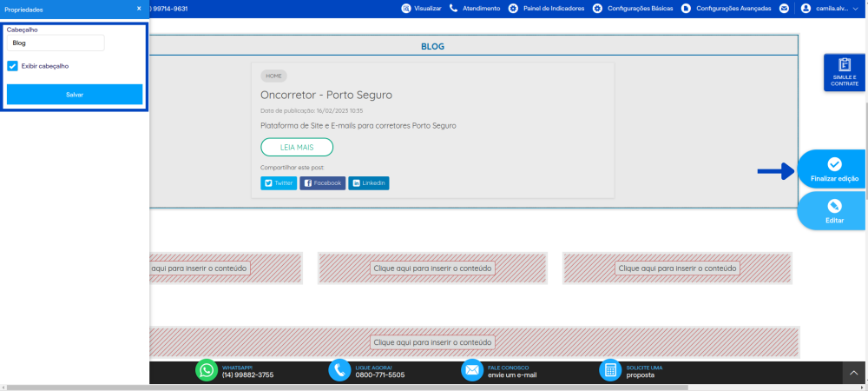Click WhatsApp number (14) 99882-3755
This screenshot has height=391, width=868.
point(247,375)
